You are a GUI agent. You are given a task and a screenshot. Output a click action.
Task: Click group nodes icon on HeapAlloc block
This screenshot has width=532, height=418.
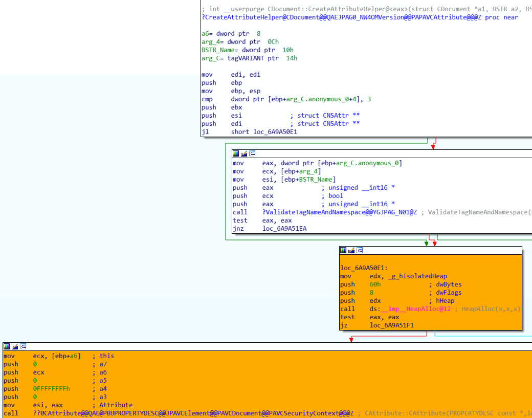click(360, 250)
